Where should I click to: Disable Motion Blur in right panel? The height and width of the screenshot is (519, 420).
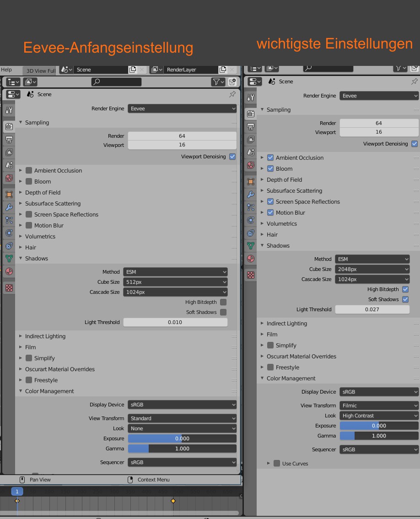click(270, 212)
